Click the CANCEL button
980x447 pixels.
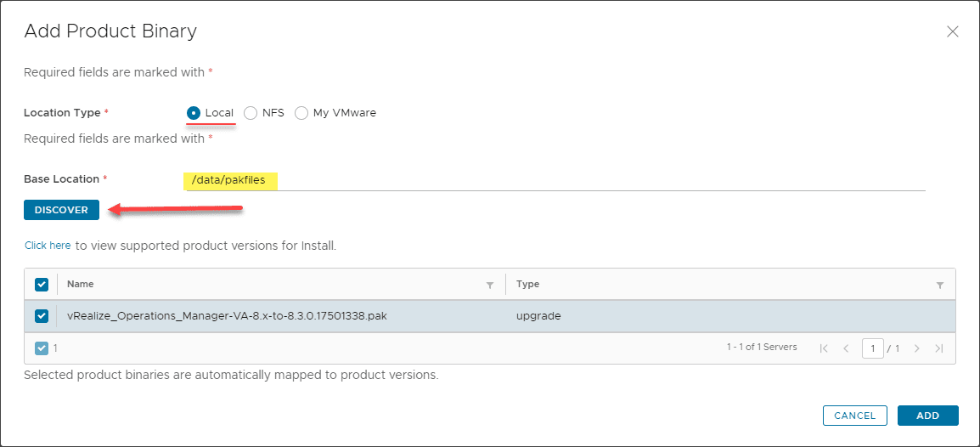(x=854, y=416)
